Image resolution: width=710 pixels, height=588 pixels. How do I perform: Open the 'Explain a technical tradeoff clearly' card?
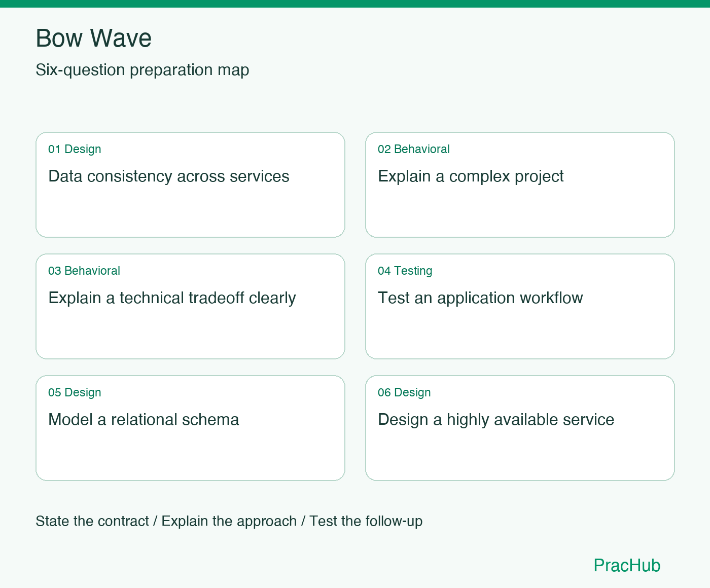[190, 306]
